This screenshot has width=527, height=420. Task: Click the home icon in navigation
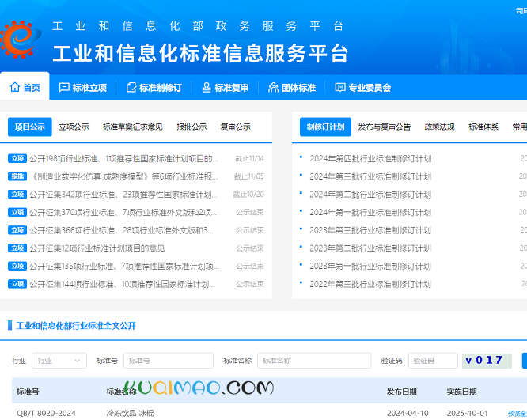[15, 88]
